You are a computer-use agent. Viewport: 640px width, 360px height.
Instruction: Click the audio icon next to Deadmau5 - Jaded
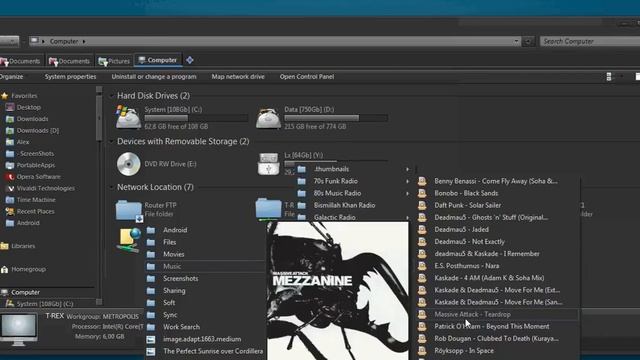point(422,229)
